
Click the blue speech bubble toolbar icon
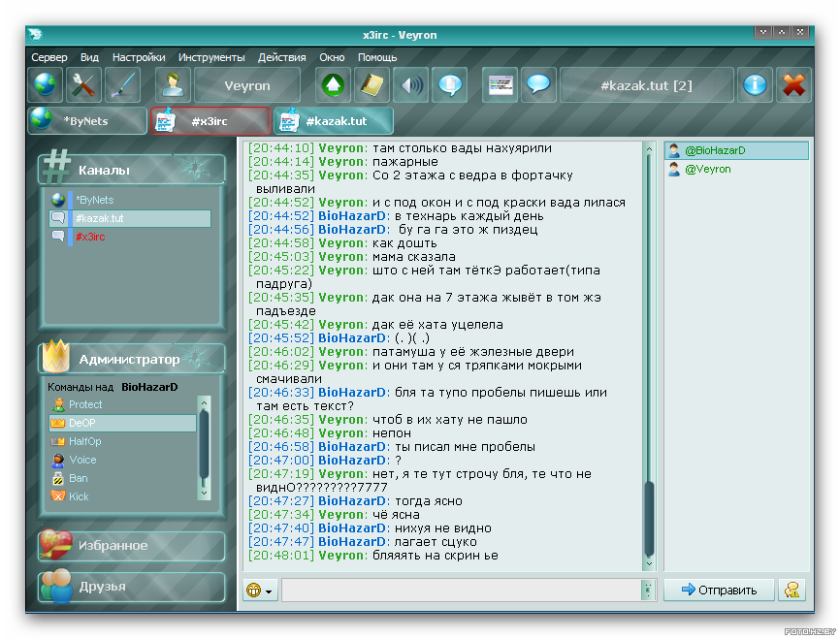tap(538, 84)
